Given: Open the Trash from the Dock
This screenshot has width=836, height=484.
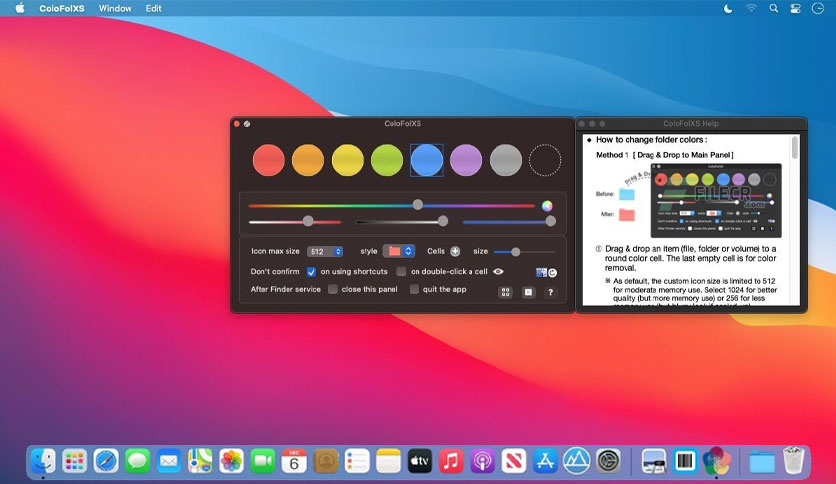Looking at the screenshot, I should [793, 461].
